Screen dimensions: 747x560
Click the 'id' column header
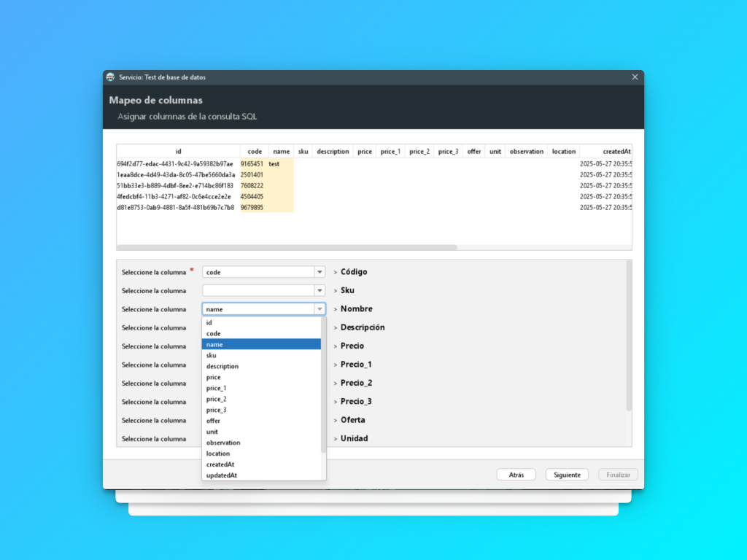178,152
